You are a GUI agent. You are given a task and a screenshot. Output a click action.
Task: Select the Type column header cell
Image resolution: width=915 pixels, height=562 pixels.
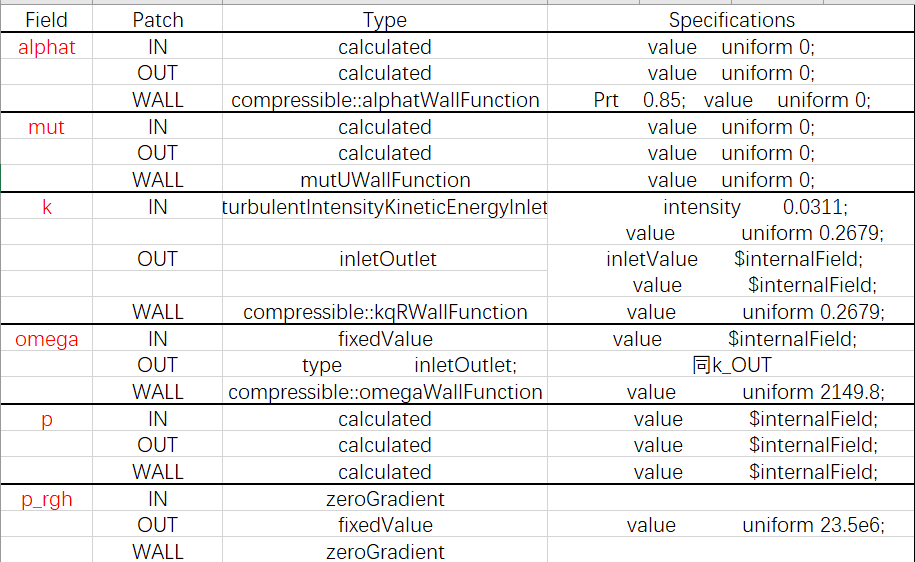click(x=385, y=20)
